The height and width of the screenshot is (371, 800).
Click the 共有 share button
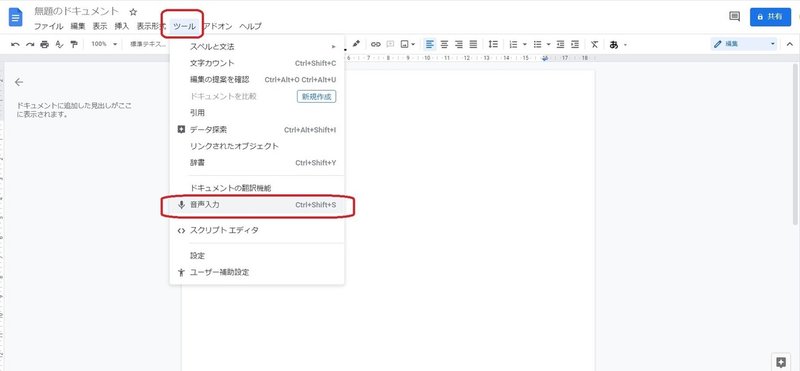770,16
